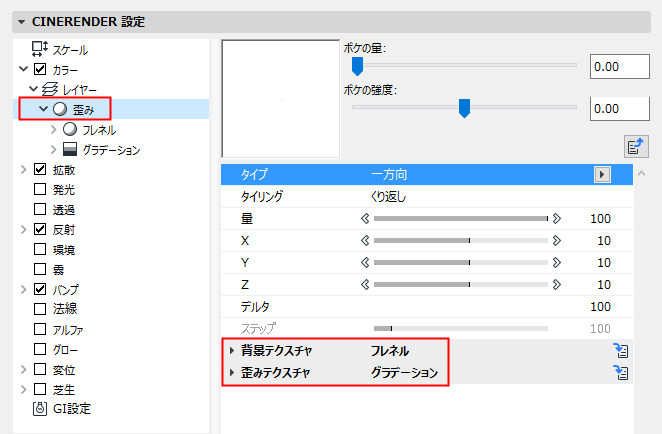Increase Y with right arrow
This screenshot has width=662, height=434.
coord(557,263)
